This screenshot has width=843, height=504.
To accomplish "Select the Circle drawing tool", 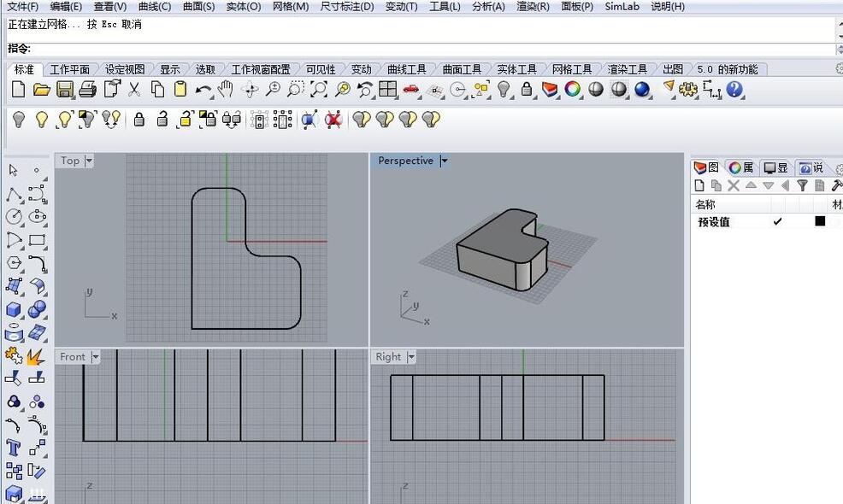I will [x=14, y=216].
